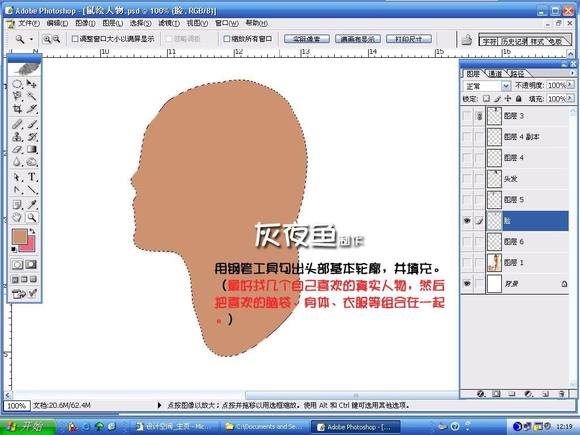This screenshot has width=580, height=435.
Task: Select the Slice tool
Action: coord(32,109)
